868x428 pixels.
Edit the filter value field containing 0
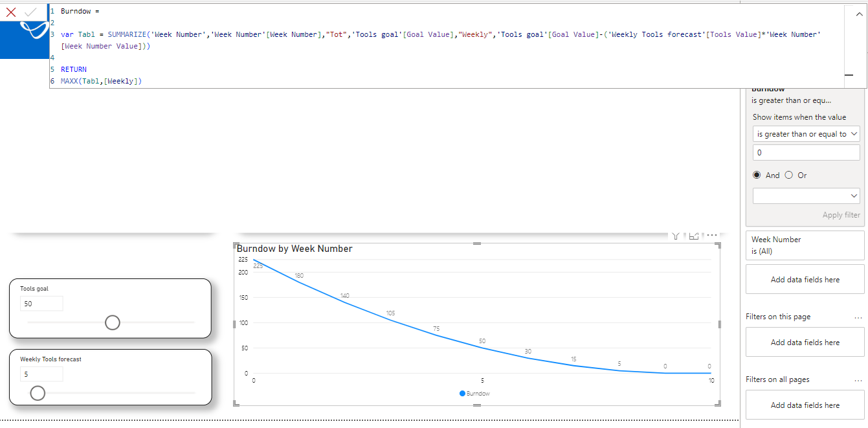806,153
